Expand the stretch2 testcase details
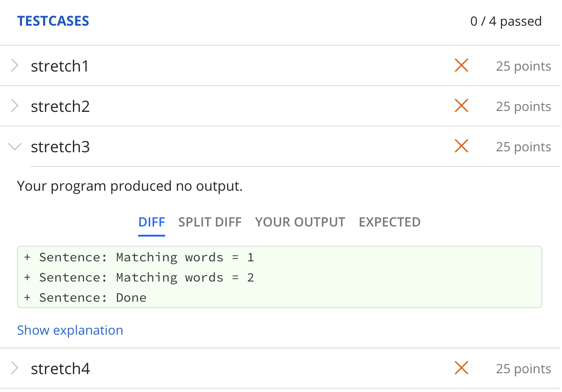Viewport: 562px width, 392px height. 60,106
